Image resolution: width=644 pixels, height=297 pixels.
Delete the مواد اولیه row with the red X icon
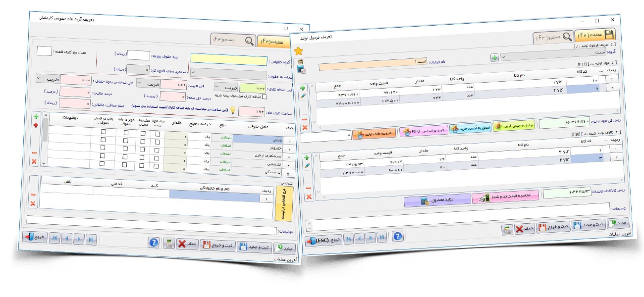tap(305, 127)
